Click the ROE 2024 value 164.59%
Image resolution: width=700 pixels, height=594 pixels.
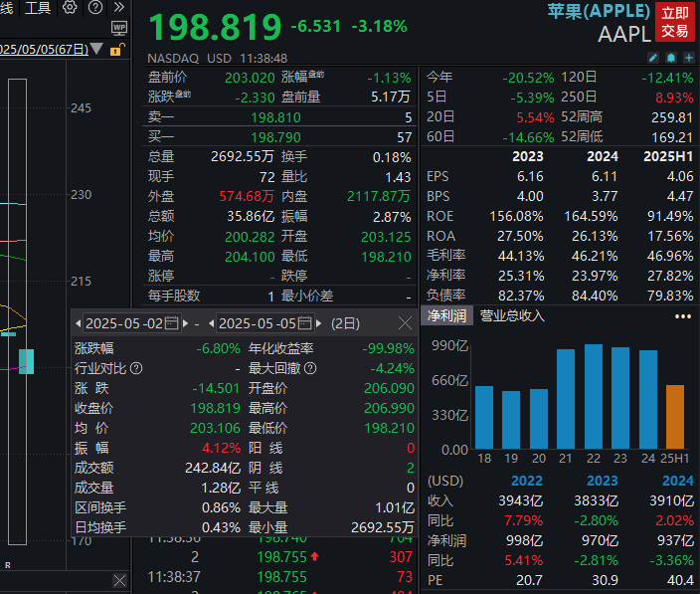(591, 217)
